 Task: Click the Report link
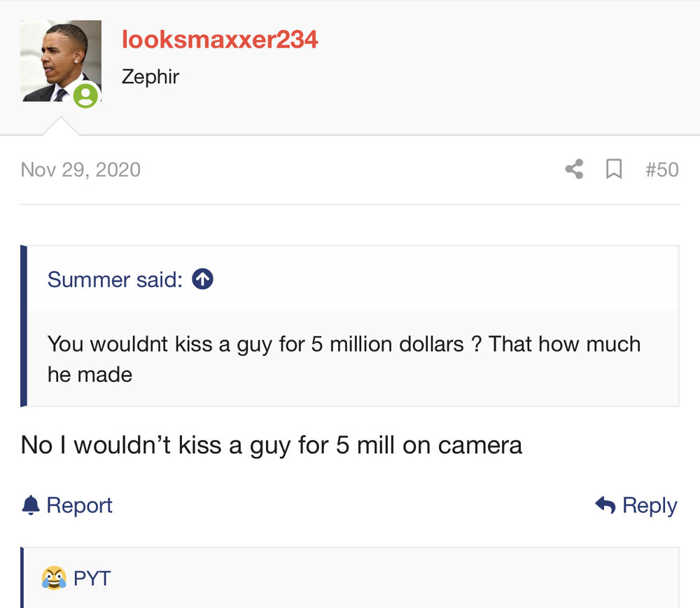pyautogui.click(x=80, y=505)
